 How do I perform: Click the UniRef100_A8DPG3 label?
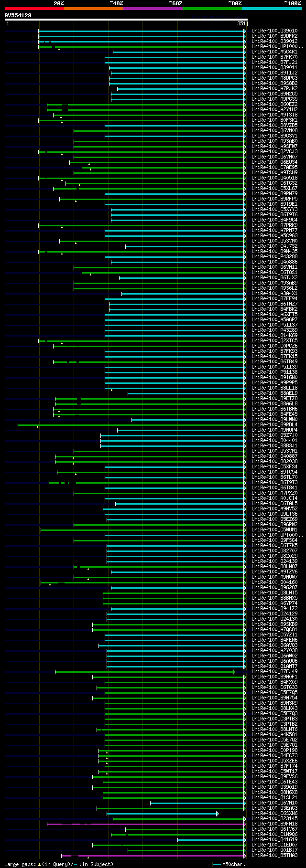pyautogui.click(x=274, y=78)
